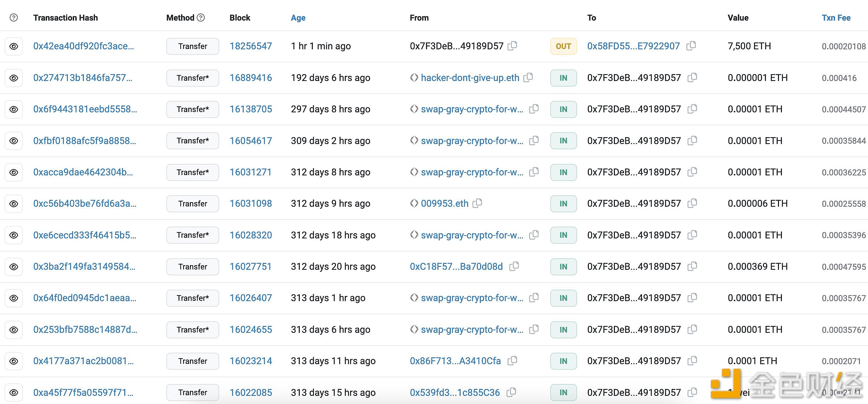The height and width of the screenshot is (404, 868).
Task: Copy To address 0x58FD55...E7922907
Action: [691, 46]
